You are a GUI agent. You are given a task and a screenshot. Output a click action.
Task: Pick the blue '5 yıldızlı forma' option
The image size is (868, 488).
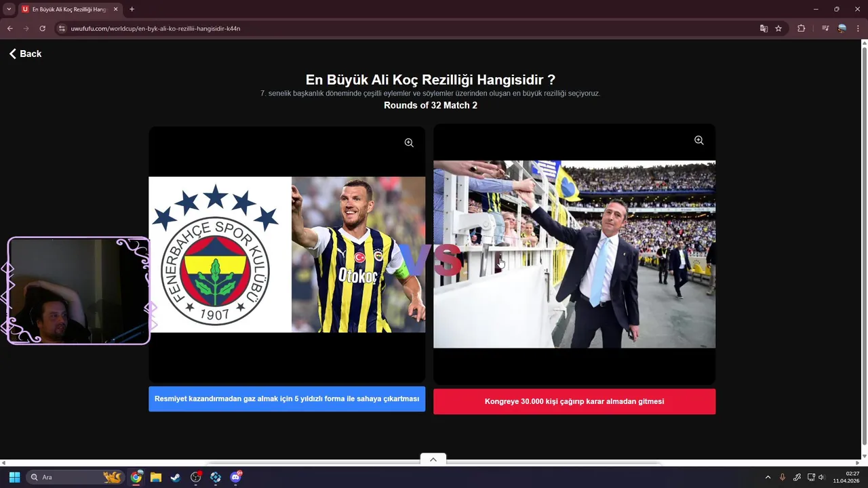(x=287, y=399)
